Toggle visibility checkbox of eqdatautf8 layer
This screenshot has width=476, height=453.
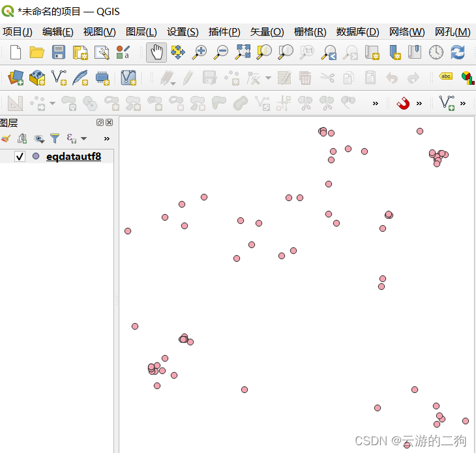(x=20, y=157)
